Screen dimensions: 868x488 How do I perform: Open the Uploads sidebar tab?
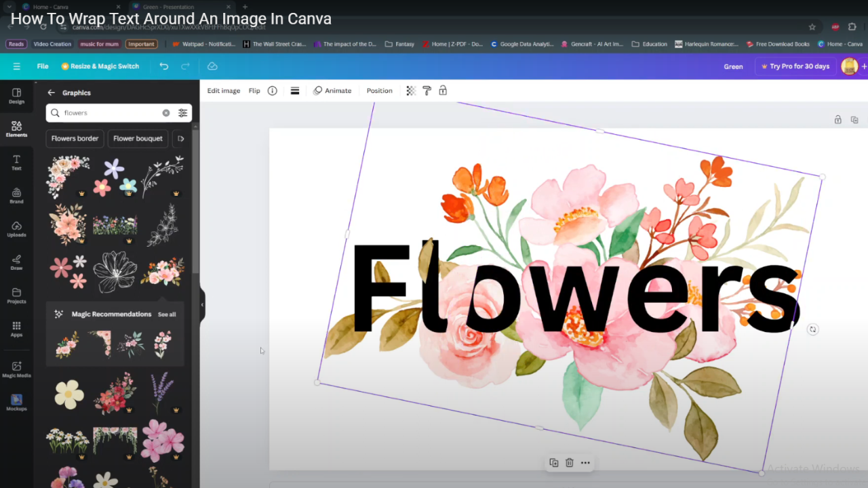(x=16, y=229)
